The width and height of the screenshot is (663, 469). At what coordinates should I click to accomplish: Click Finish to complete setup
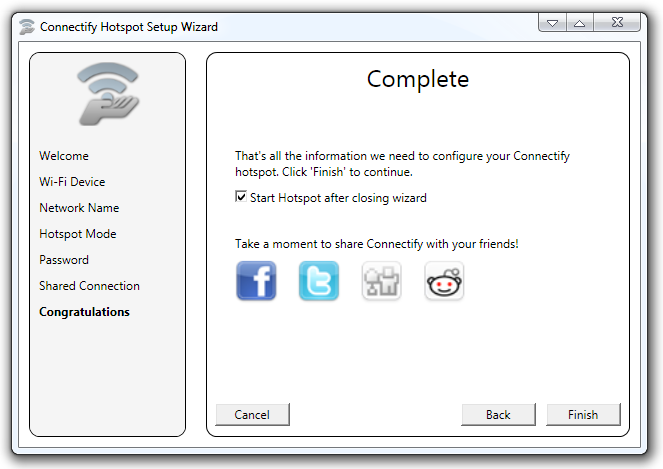(583, 414)
